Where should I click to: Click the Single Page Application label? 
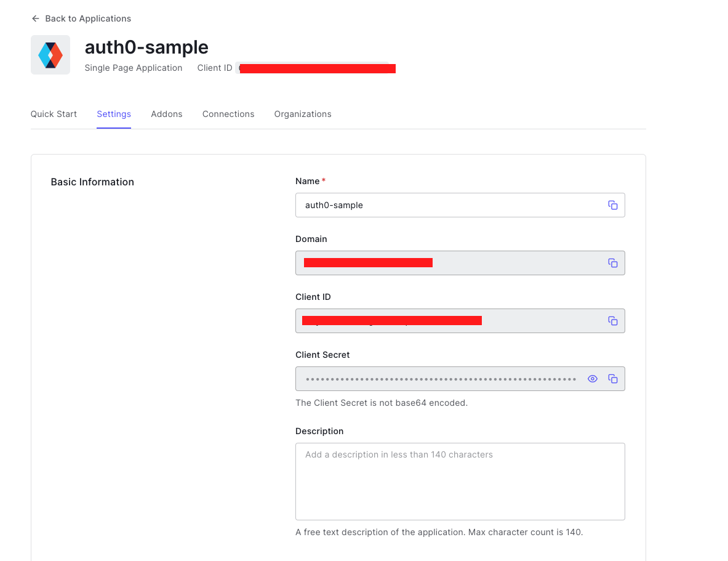[134, 68]
